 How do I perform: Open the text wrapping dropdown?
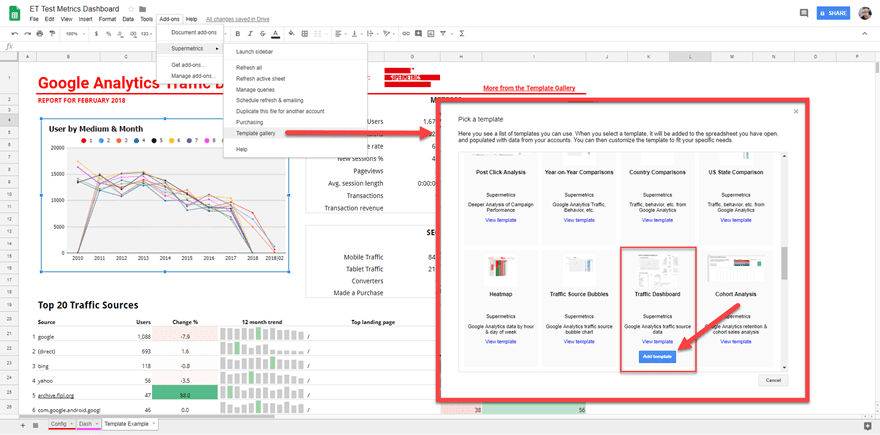[372, 34]
